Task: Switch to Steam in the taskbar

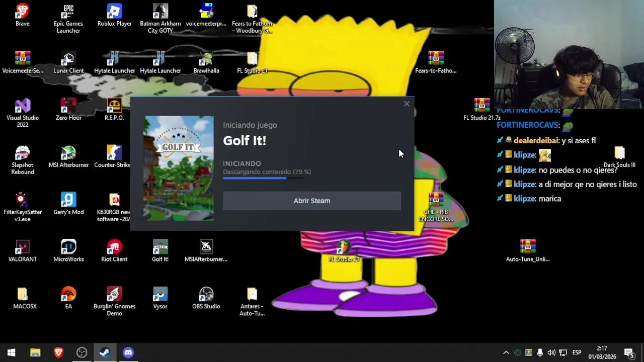Action: (105, 352)
